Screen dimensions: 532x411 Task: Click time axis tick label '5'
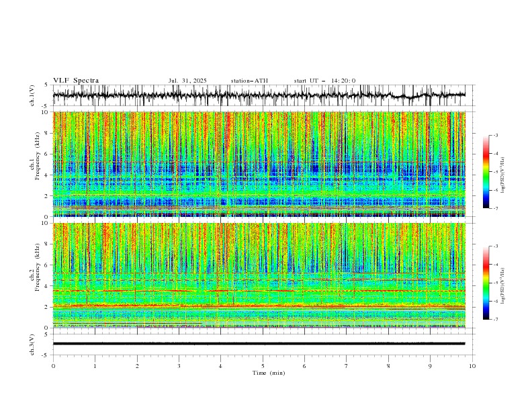pyautogui.click(x=263, y=366)
